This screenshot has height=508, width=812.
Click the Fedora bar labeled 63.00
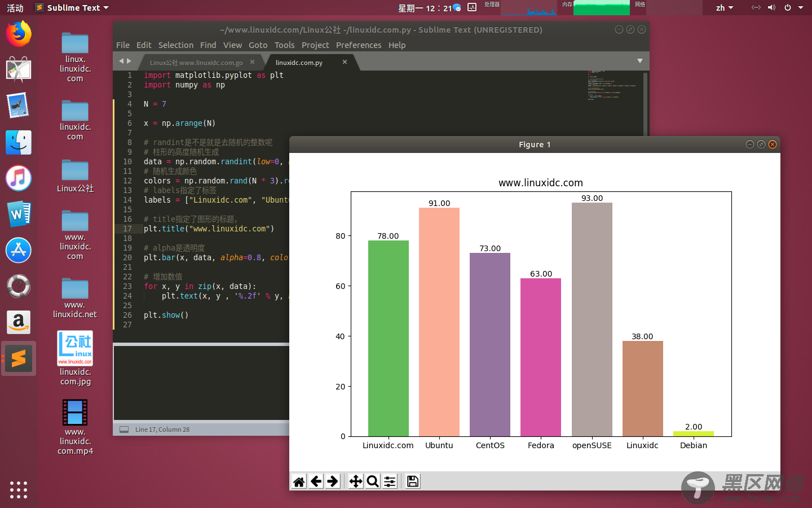pyautogui.click(x=541, y=357)
